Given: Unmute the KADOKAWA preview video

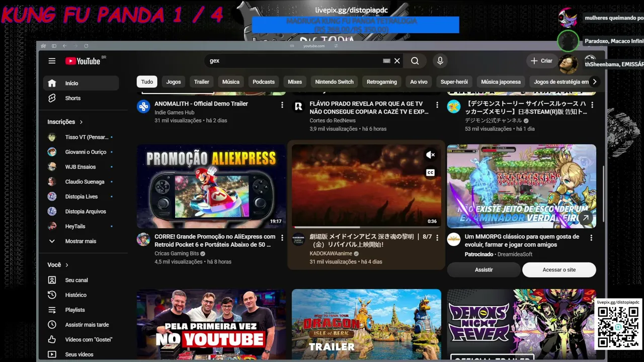Looking at the screenshot, I should pyautogui.click(x=430, y=155).
